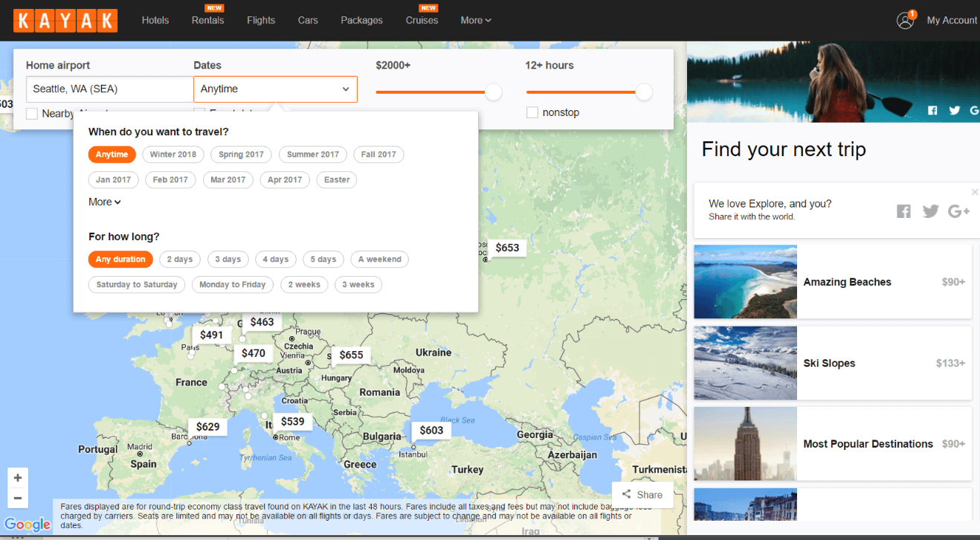Viewport: 980px width, 540px height.
Task: Click the Share button on the map
Action: click(x=642, y=495)
